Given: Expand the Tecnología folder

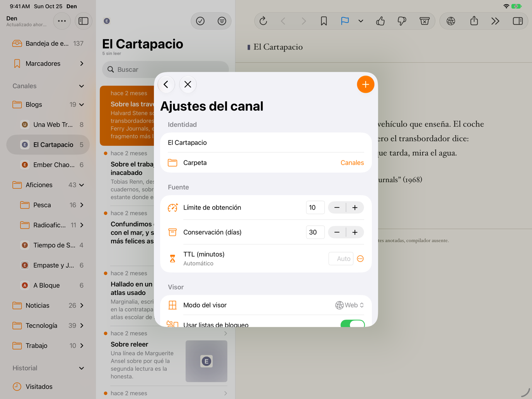Looking at the screenshot, I should pos(82,326).
